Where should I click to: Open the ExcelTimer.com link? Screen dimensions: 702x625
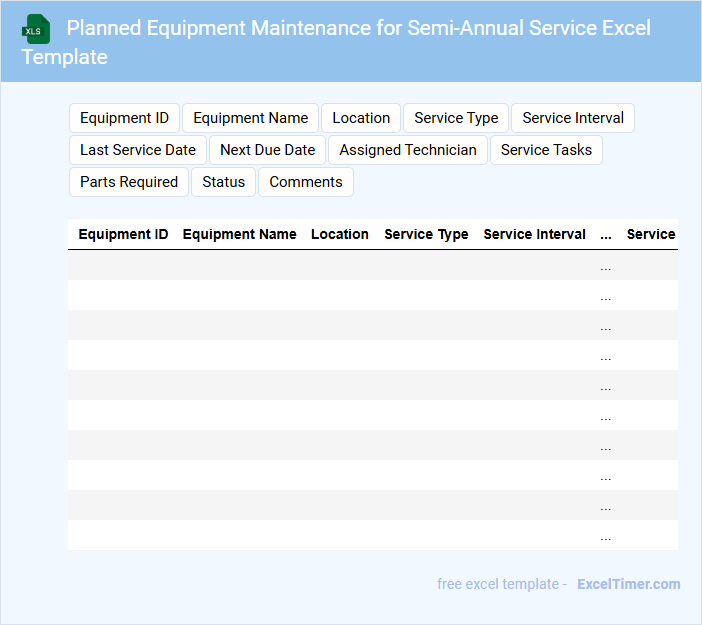[x=628, y=584]
